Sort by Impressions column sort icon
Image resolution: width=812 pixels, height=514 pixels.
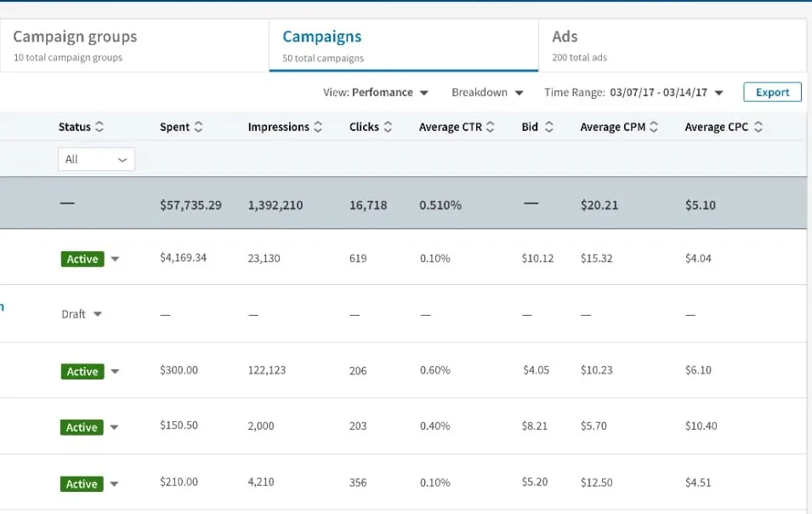click(318, 128)
